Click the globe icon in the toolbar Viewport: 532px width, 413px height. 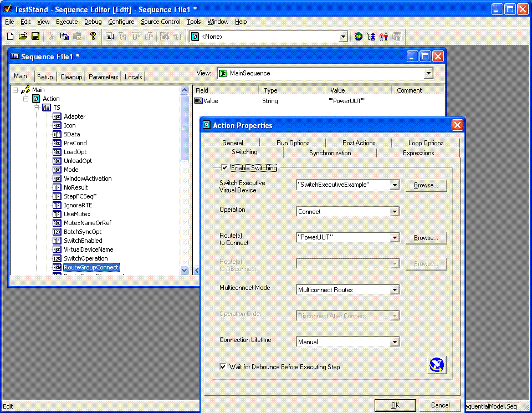359,37
